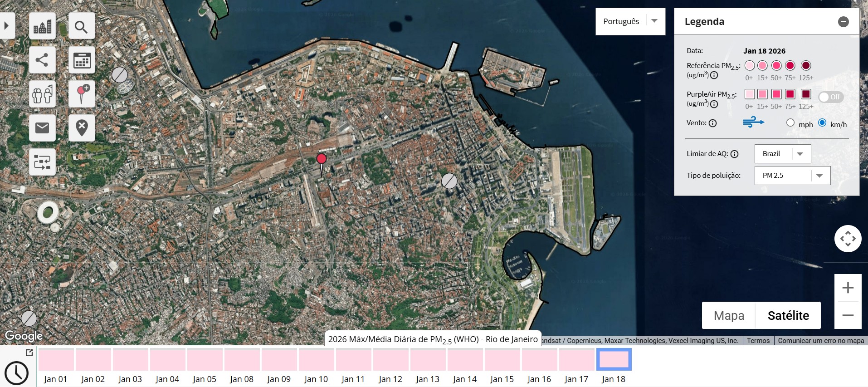This screenshot has height=387, width=868.
Task: Switch to Satélite view
Action: [x=788, y=315]
